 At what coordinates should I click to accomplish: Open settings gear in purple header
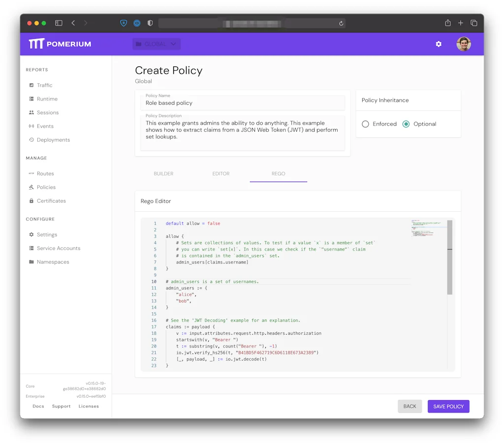[x=439, y=44]
